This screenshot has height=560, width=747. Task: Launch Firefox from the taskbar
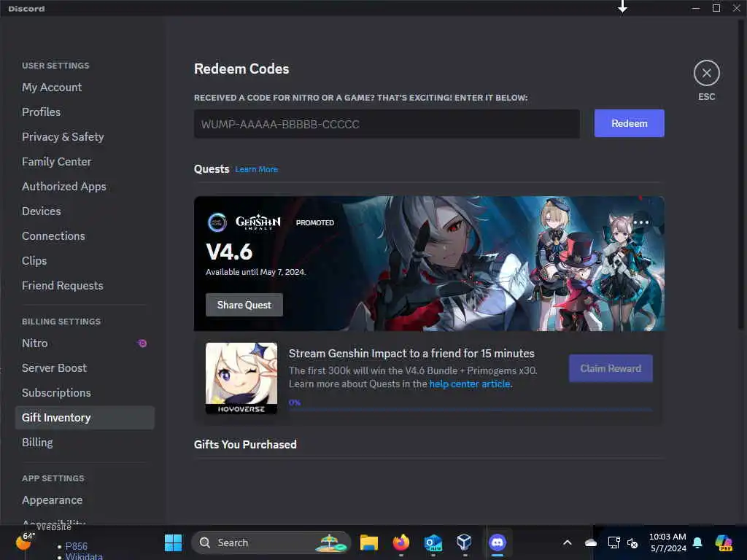pyautogui.click(x=401, y=542)
